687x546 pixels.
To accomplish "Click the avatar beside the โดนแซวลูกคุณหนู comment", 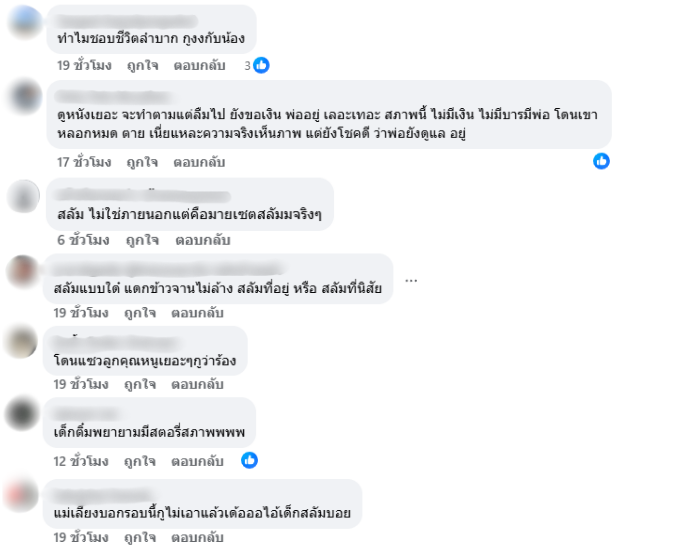I will (x=21, y=341).
